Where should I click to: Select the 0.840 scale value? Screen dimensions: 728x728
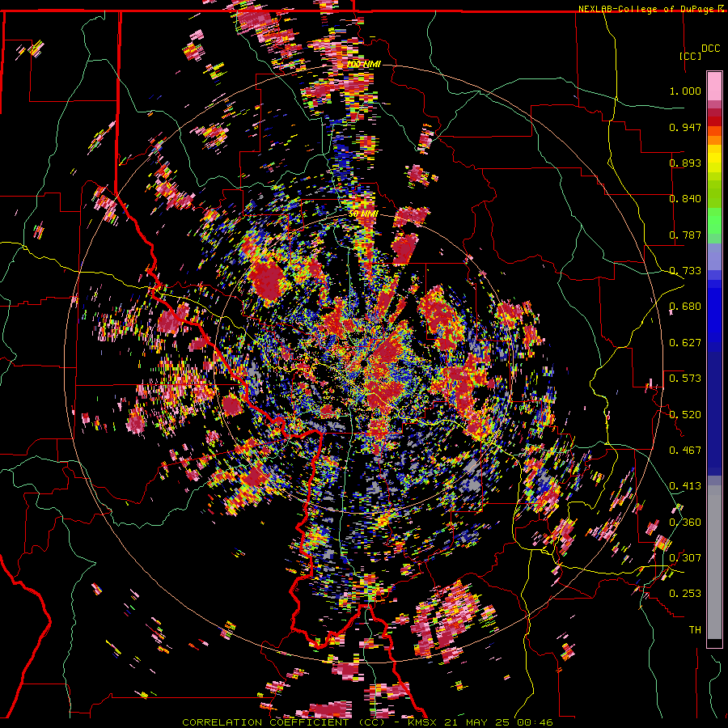tap(685, 199)
